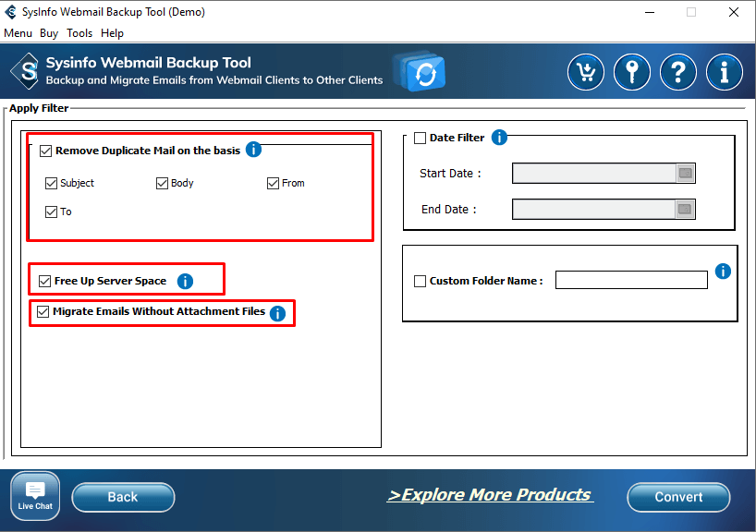Uncheck the Subject checkbox
Screen dimensions: 756x532
pyautogui.click(x=51, y=183)
